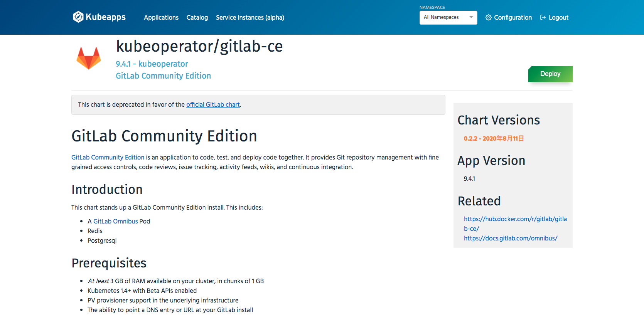Click the Chart Versions heading

pyautogui.click(x=499, y=120)
